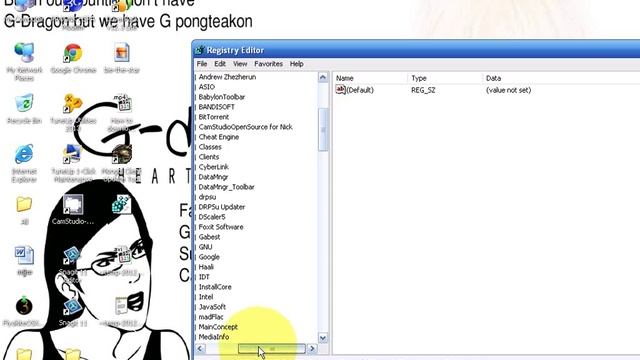Select the DRPSu Updater registry key

click(x=222, y=207)
